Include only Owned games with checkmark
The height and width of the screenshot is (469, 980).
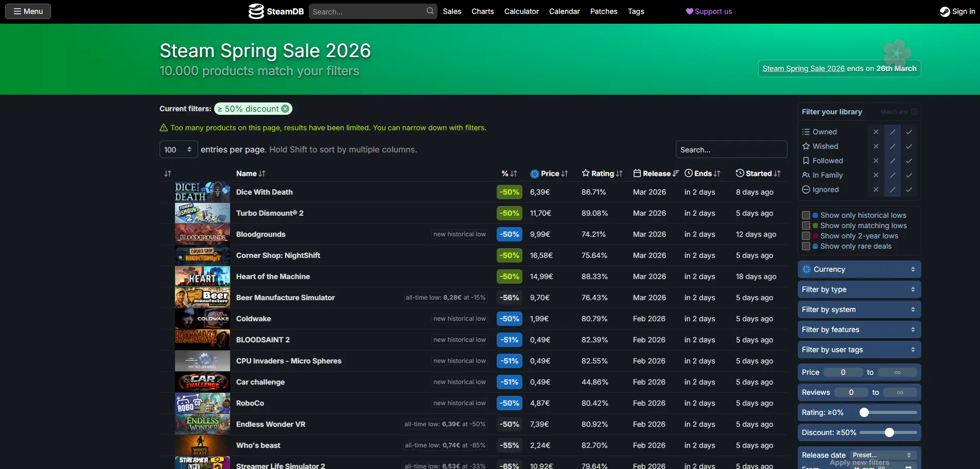(x=909, y=132)
